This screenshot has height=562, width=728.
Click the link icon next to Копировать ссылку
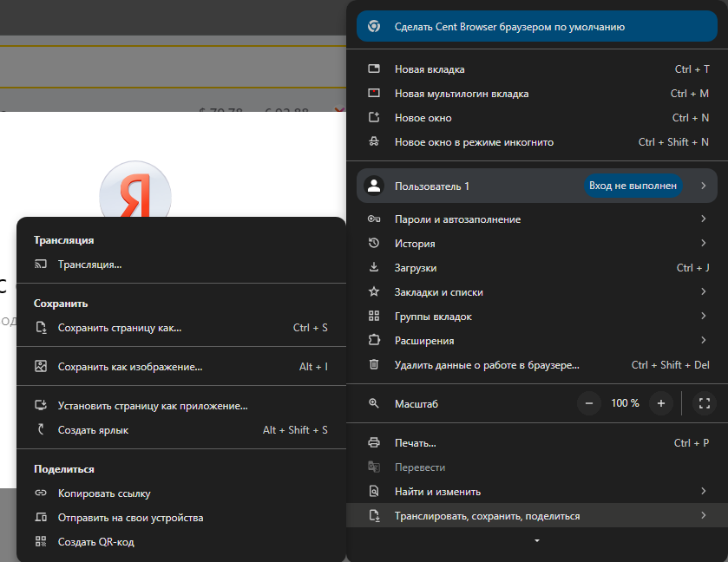[40, 493]
